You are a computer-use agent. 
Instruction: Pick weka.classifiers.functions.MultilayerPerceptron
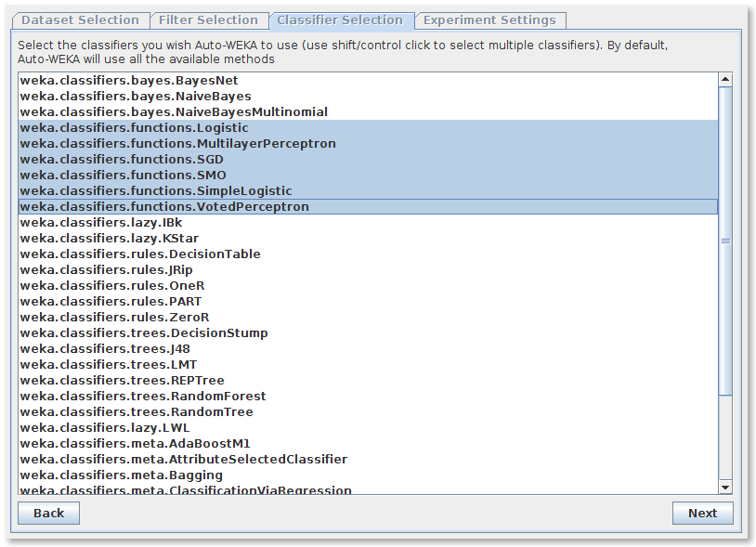[369, 144]
